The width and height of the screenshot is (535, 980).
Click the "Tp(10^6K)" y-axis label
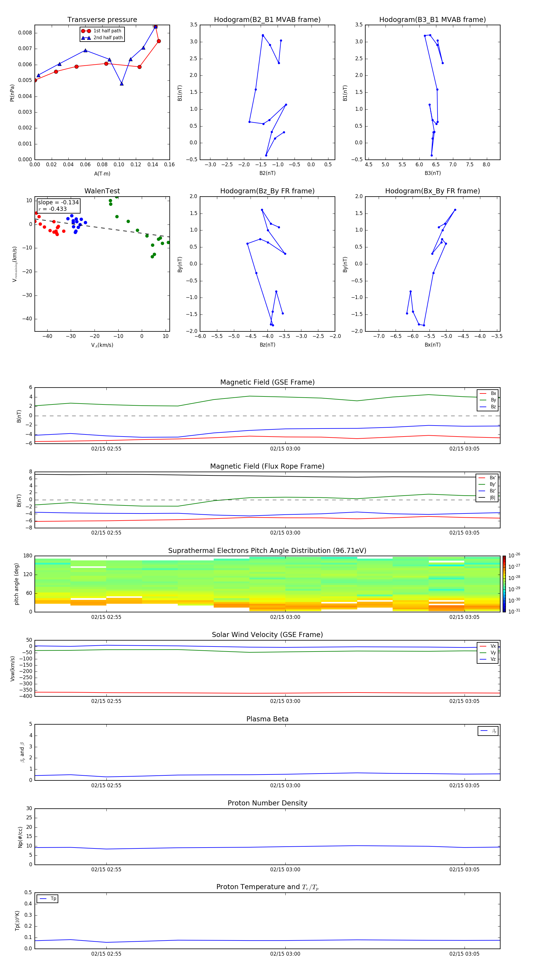point(17,921)
